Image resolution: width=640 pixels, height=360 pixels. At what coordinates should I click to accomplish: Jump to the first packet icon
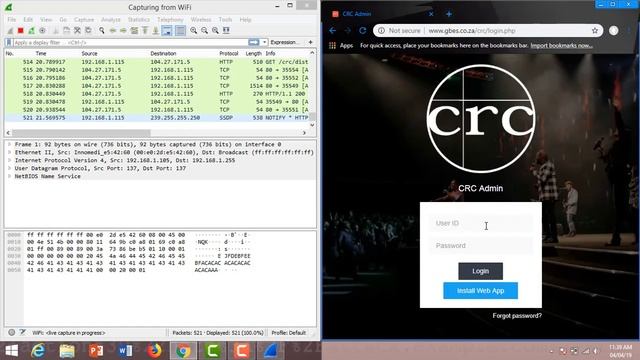[145, 31]
